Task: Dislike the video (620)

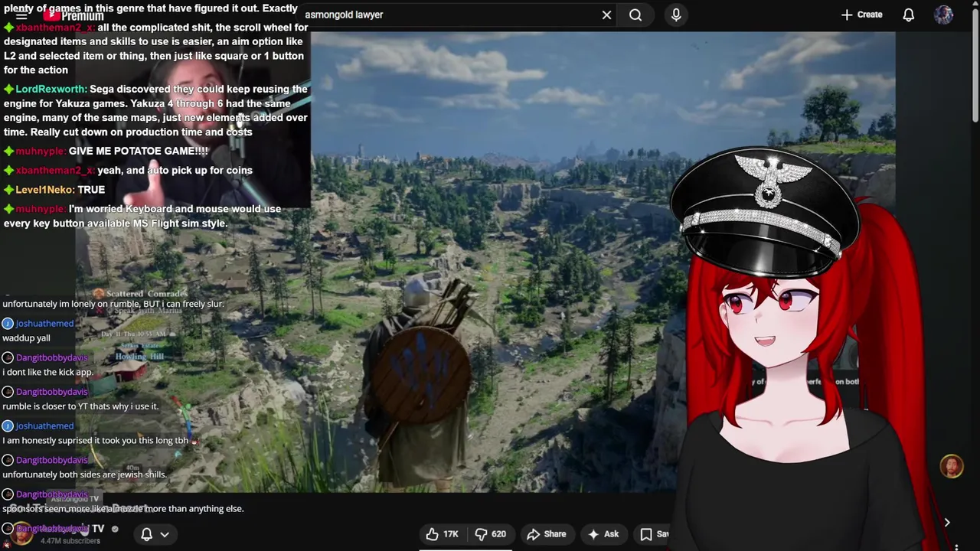Action: pos(490,534)
